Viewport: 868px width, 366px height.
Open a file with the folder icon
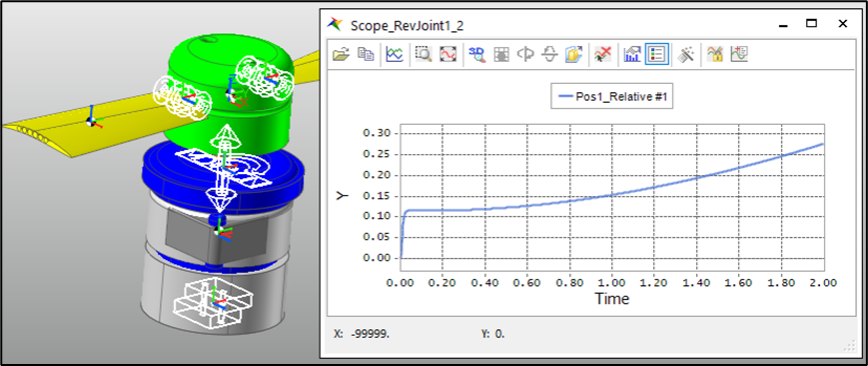[342, 54]
